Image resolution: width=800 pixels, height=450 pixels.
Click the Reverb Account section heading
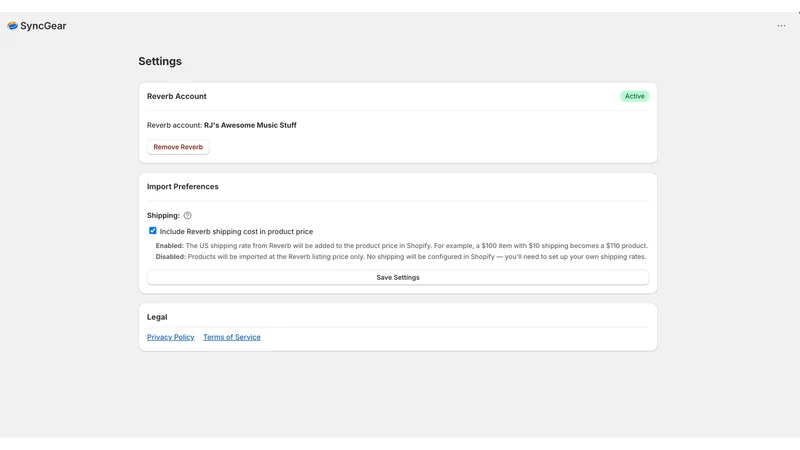pyautogui.click(x=177, y=96)
